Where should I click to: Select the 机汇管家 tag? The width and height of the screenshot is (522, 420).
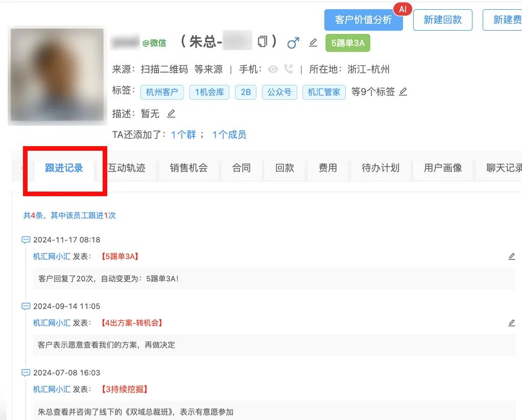324,92
